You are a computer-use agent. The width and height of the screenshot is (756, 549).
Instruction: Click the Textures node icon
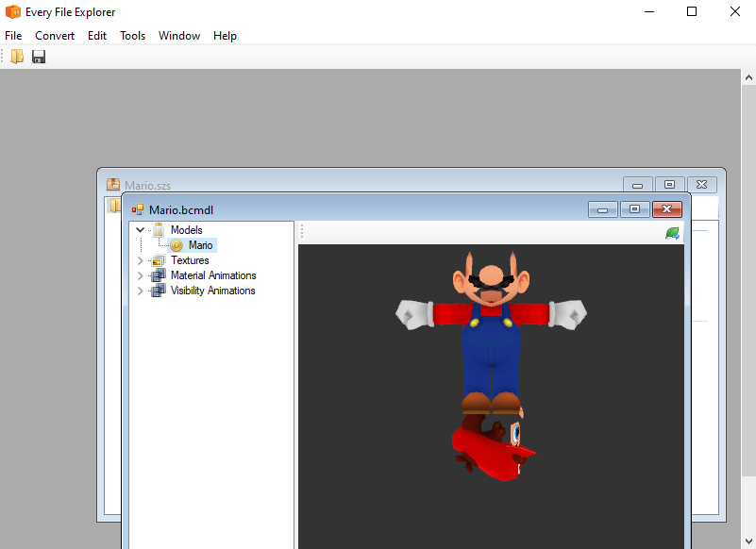(158, 260)
